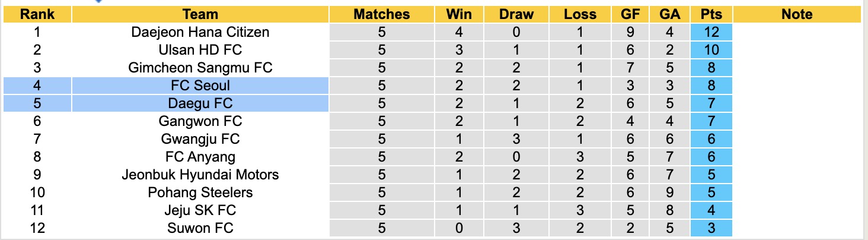Click Pohang Steelers team name
The height and width of the screenshot is (240, 868).
[x=200, y=192]
